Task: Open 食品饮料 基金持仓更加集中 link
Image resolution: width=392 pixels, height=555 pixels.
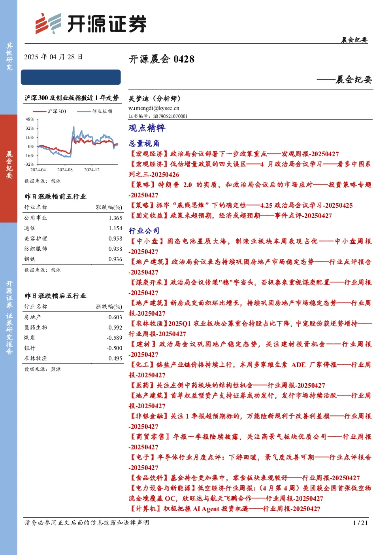Action: point(245,478)
